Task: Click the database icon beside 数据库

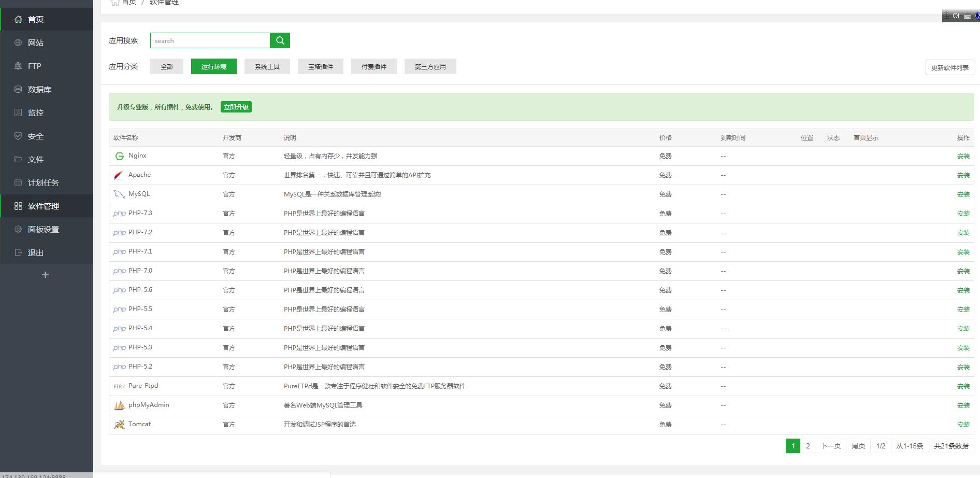Action: tap(18, 89)
